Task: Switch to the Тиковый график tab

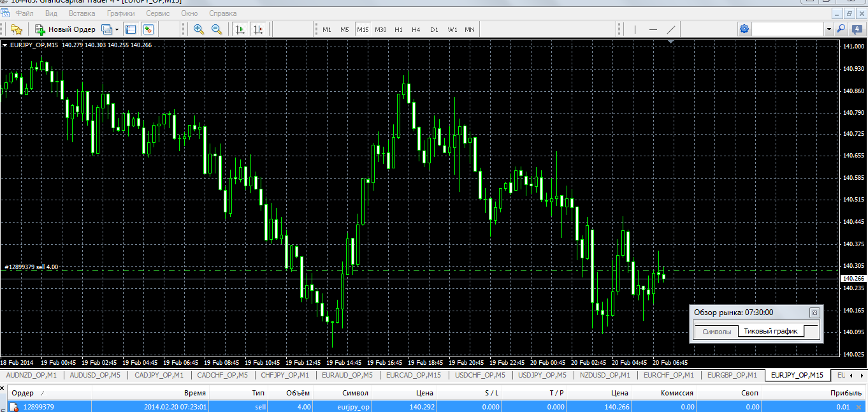Action: [770, 331]
